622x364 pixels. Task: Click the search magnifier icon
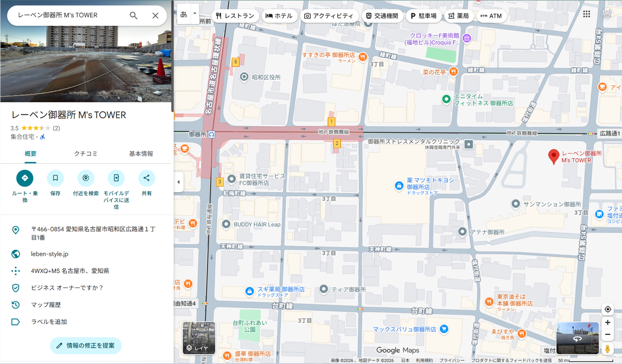pyautogui.click(x=134, y=16)
